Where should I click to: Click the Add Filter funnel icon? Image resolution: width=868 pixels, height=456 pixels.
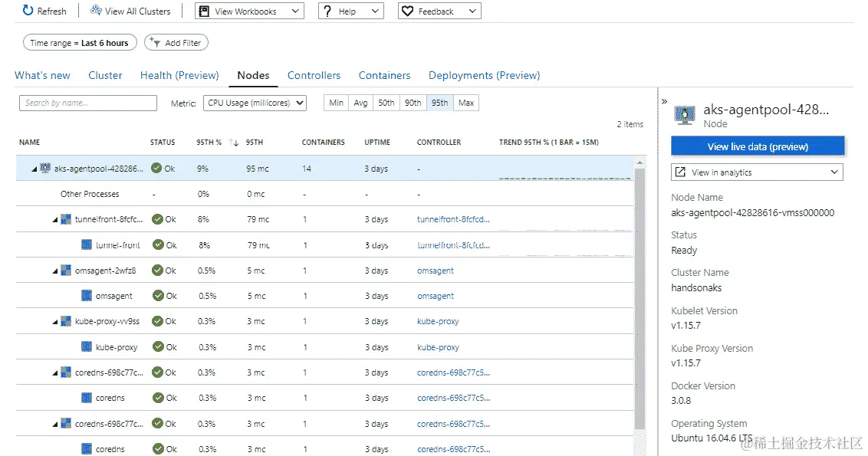click(x=155, y=42)
